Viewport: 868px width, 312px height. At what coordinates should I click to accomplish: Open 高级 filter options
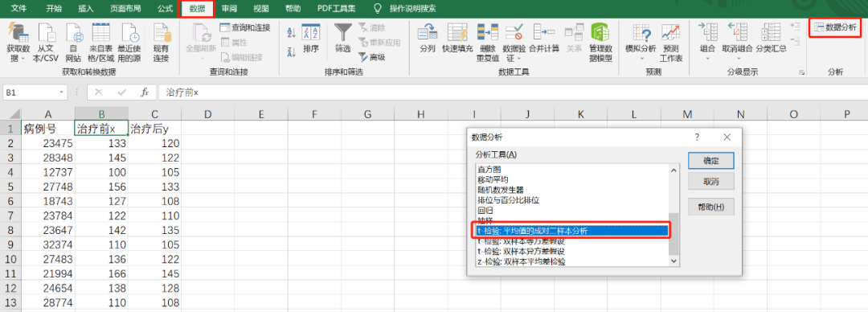click(371, 57)
